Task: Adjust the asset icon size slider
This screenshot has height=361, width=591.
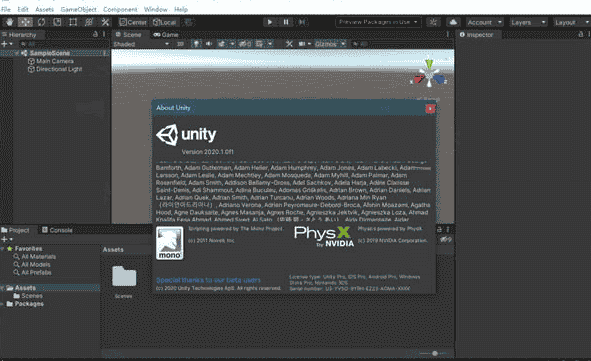Action: pos(433,353)
